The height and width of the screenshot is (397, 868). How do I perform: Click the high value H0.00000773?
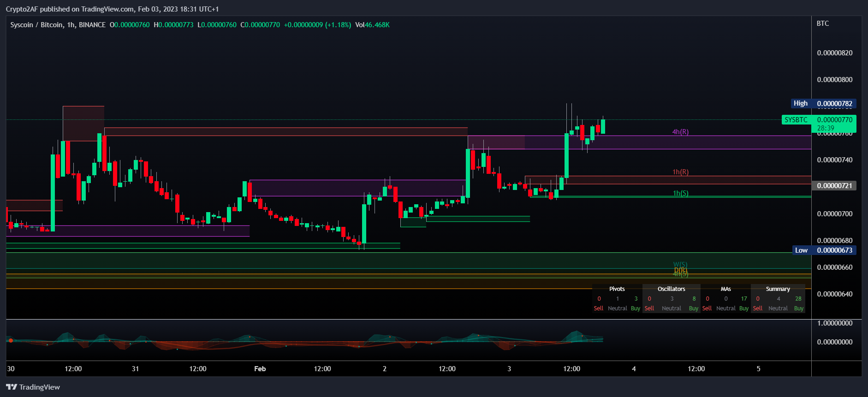[173, 25]
